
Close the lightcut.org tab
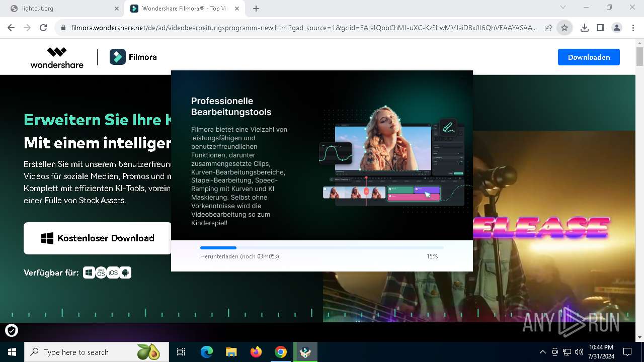coord(117,9)
